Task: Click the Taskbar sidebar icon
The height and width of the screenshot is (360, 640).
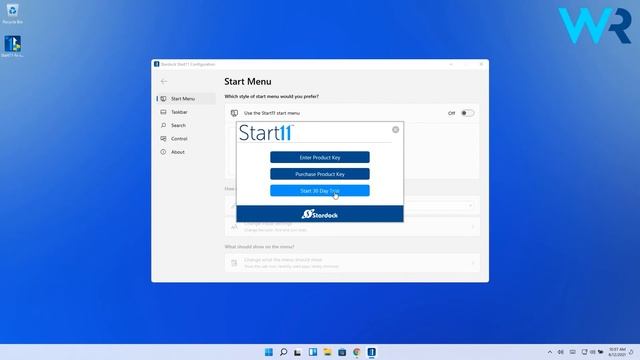Action: (x=163, y=112)
